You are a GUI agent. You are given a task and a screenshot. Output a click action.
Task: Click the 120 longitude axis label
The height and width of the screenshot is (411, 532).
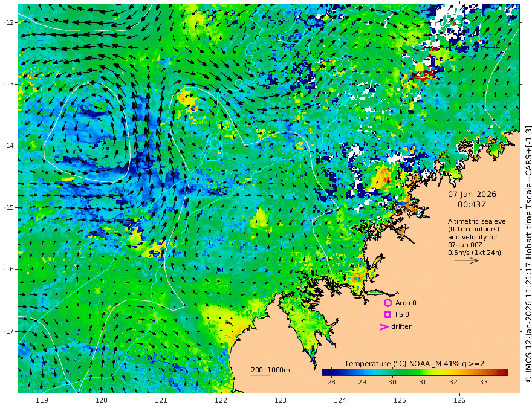click(x=102, y=400)
